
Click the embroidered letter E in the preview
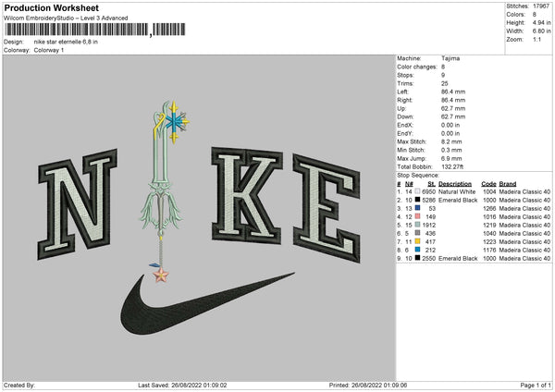click(x=327, y=208)
